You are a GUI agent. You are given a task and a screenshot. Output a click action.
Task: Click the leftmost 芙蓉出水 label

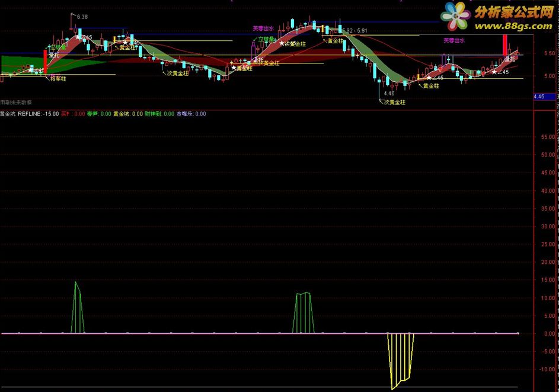(263, 28)
